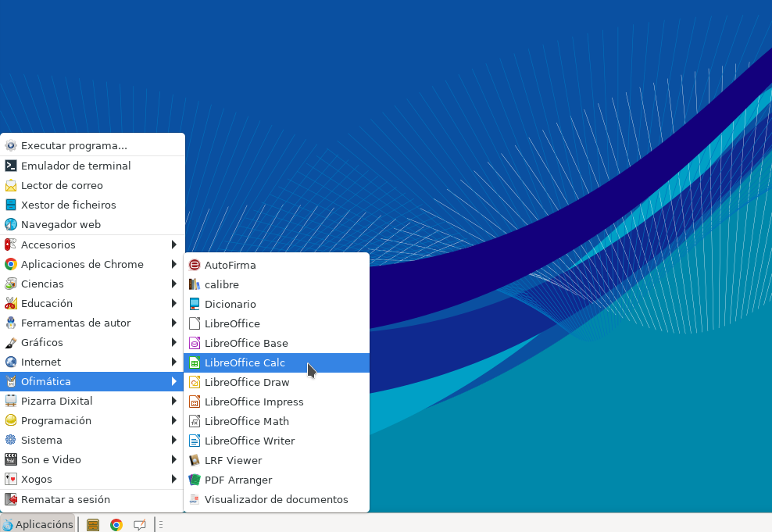The image size is (772, 532).
Task: Click the LibreOffice Calc spreadsheet icon
Action: (195, 362)
